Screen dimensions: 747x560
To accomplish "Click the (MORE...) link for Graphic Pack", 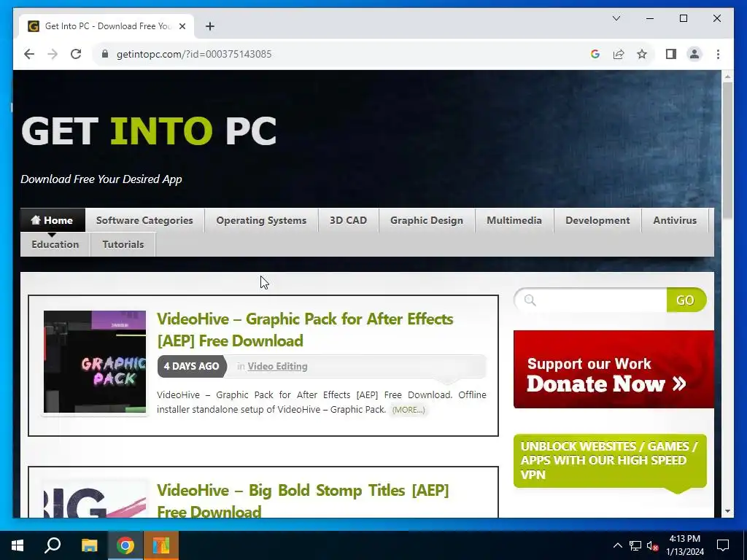I will pos(409,410).
